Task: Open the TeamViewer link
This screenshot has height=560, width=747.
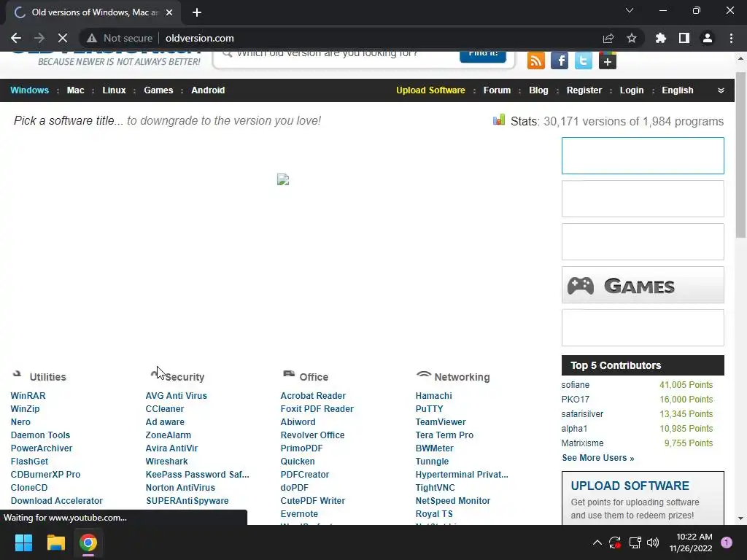Action: [x=441, y=422]
